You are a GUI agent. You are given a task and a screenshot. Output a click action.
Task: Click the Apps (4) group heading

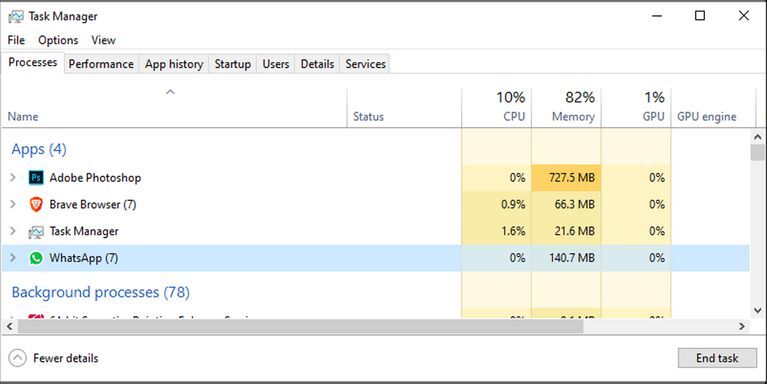pyautogui.click(x=39, y=149)
